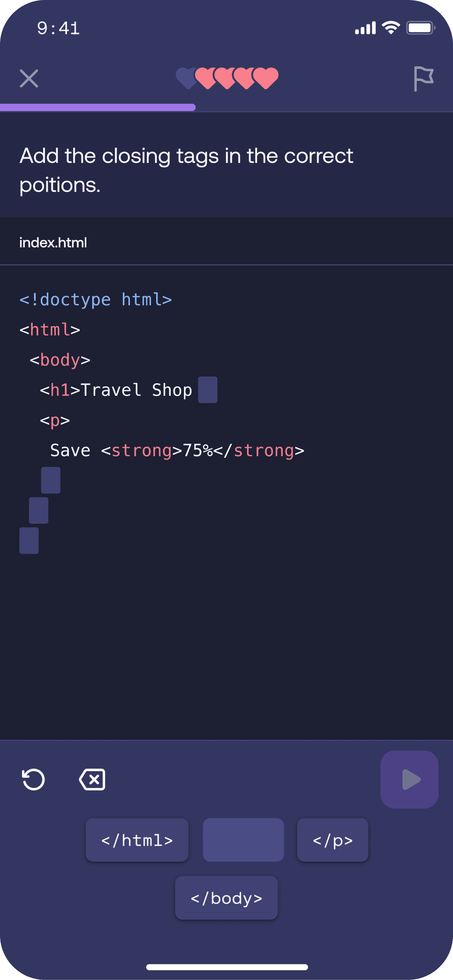This screenshot has height=980, width=453.
Task: Tap the empty heart showing a lost life
Action: [x=187, y=77]
